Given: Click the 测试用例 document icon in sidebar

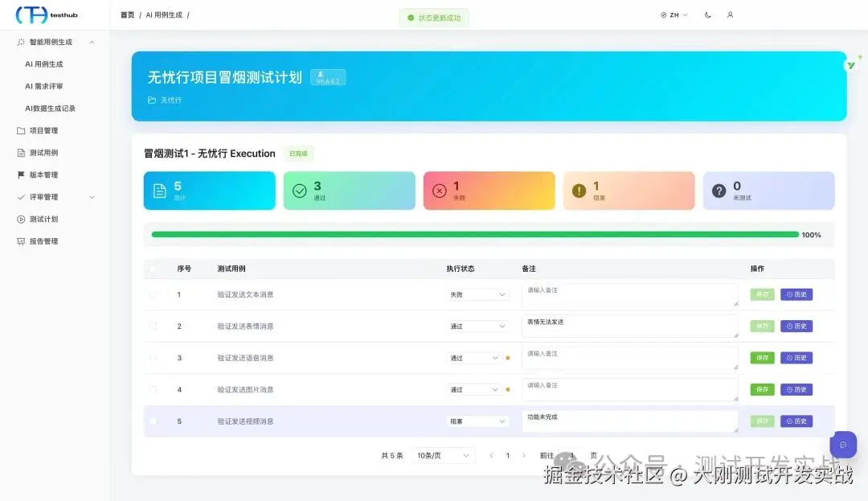Looking at the screenshot, I should tap(21, 153).
